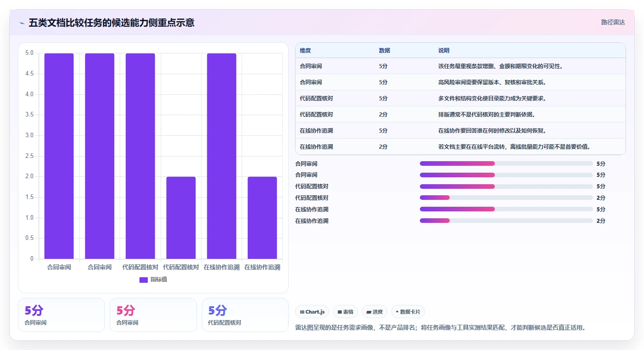Screen dimensions: 644x350
Task: Toggle the 指标值 legend swatch
Action: pyautogui.click(x=144, y=280)
